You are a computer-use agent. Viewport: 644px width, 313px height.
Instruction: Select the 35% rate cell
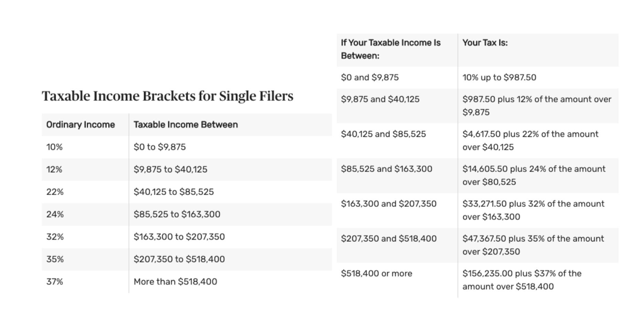pos(55,259)
